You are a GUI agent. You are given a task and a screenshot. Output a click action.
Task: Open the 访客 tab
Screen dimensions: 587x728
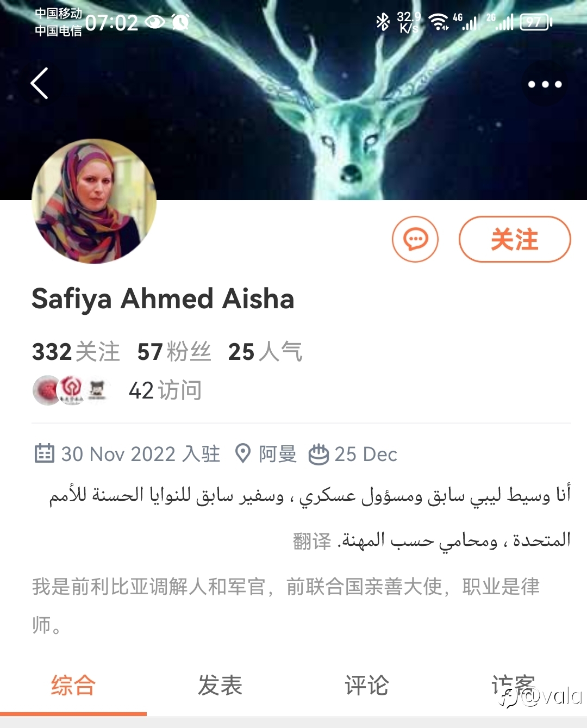pyautogui.click(x=514, y=685)
